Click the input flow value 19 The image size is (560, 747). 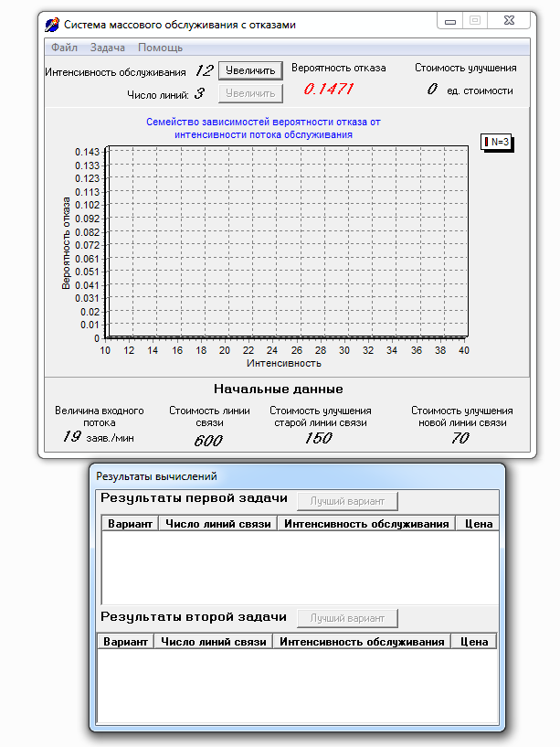pos(72,436)
